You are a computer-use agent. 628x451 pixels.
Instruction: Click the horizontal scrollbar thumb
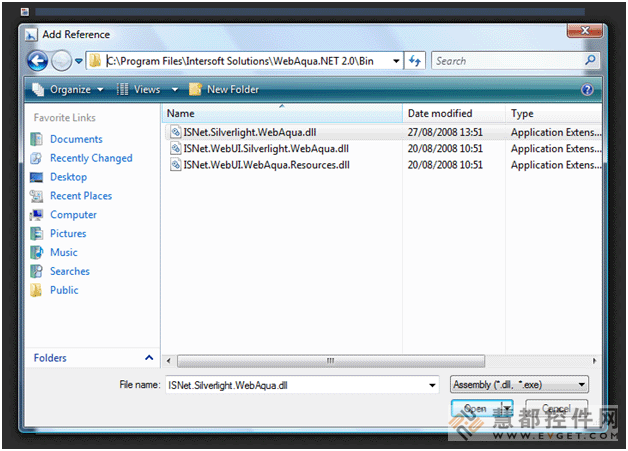(x=331, y=360)
